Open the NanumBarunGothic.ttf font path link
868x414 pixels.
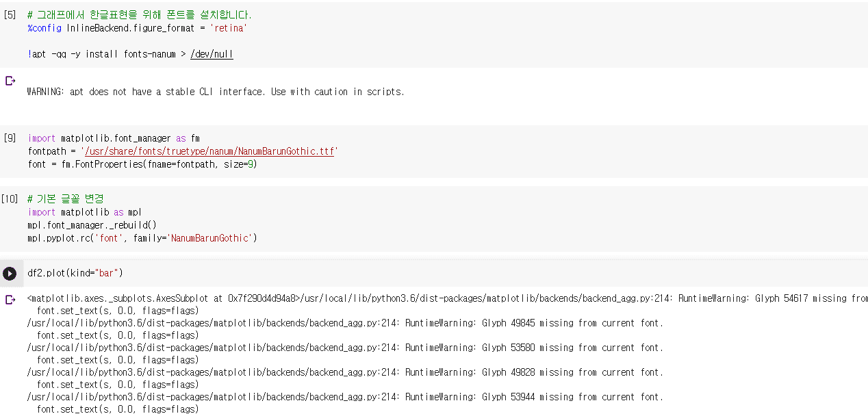pos(209,151)
